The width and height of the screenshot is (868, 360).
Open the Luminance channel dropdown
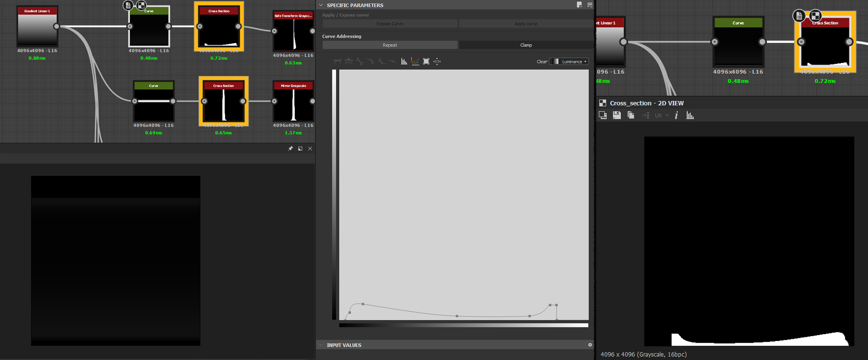[569, 62]
